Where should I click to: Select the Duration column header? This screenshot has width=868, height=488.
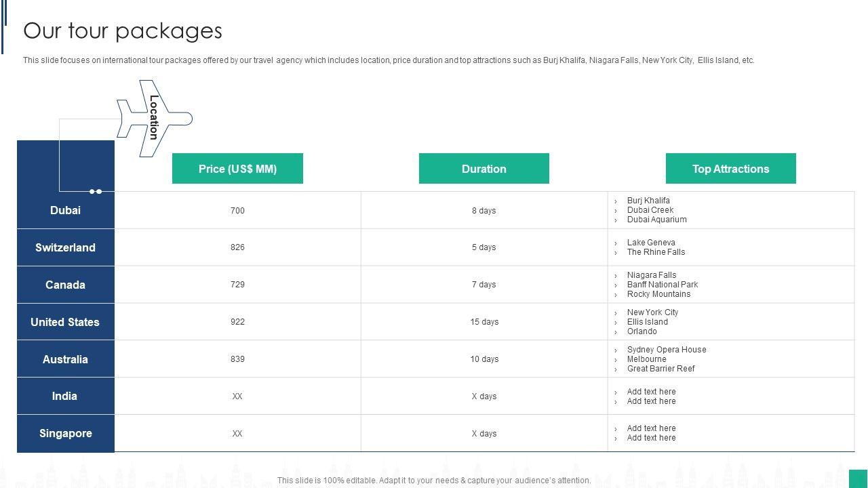point(484,169)
